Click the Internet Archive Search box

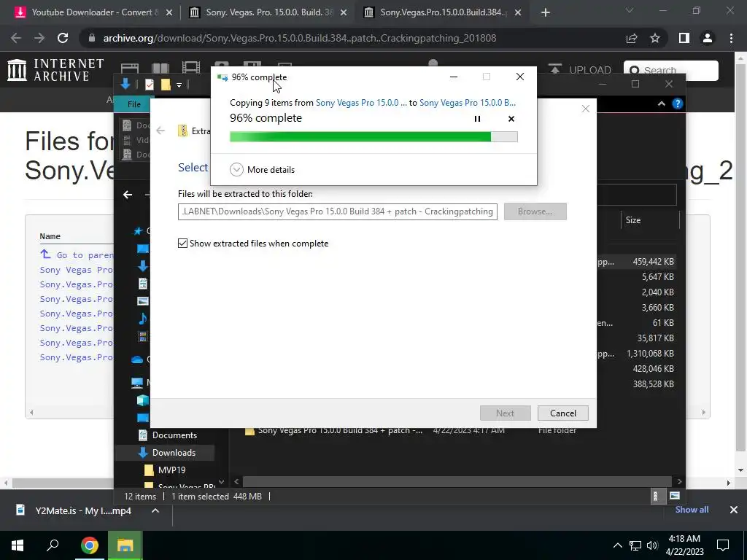click(671, 70)
